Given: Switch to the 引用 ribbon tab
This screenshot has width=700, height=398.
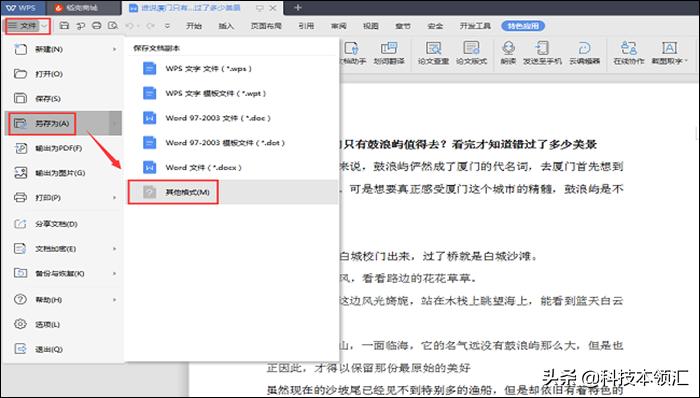Looking at the screenshot, I should (x=306, y=26).
